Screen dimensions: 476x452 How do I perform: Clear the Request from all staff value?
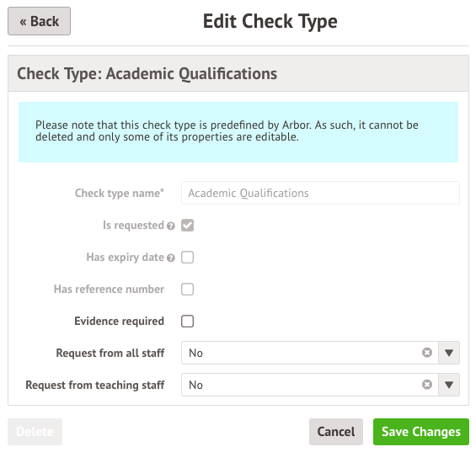427,353
